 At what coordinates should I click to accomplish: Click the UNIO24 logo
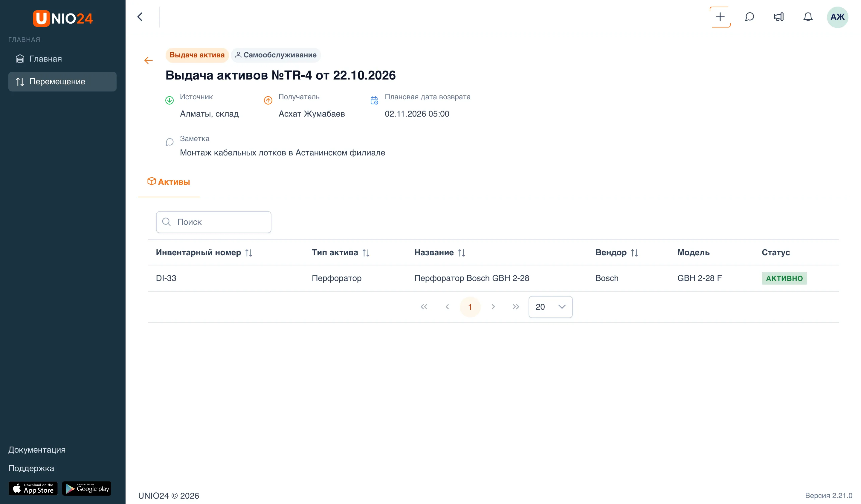click(62, 18)
